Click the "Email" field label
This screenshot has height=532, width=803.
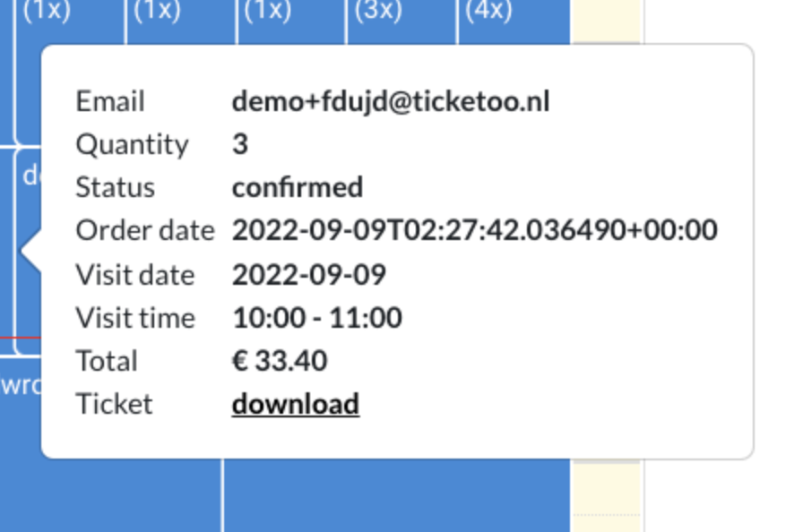click(x=109, y=101)
